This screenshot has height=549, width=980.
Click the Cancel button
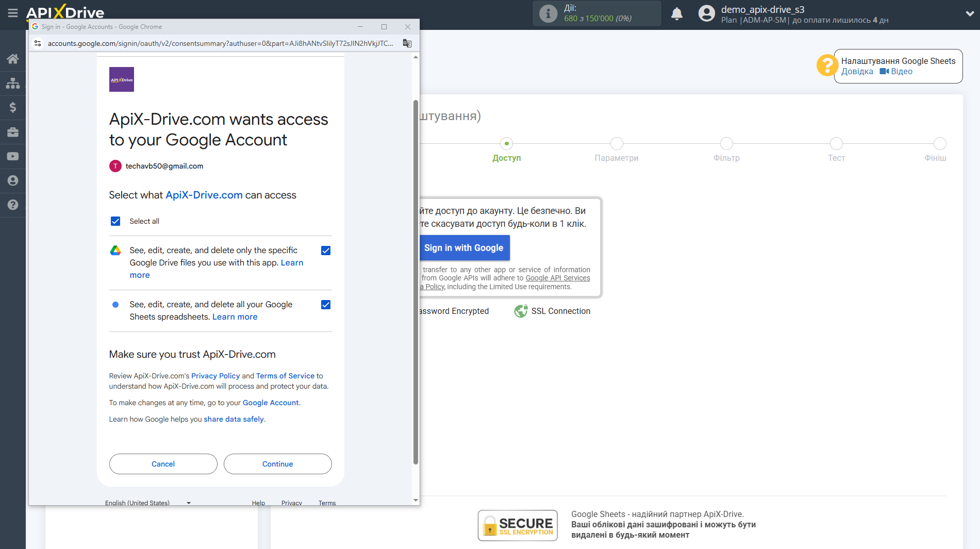pos(163,464)
